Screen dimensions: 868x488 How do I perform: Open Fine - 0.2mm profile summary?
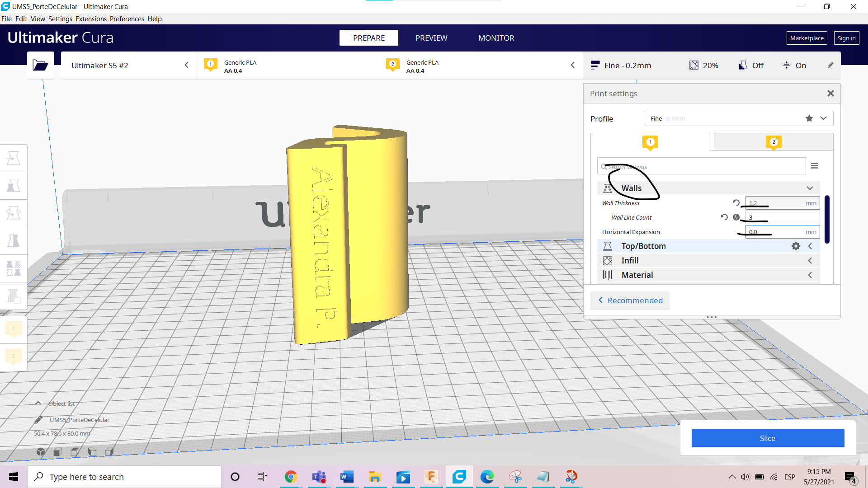621,66
